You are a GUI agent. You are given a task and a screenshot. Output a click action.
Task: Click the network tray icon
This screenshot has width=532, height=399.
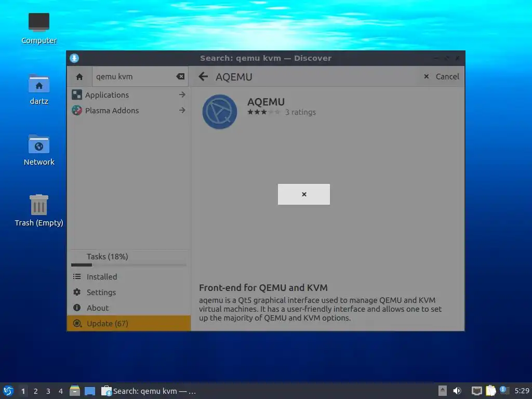click(477, 391)
